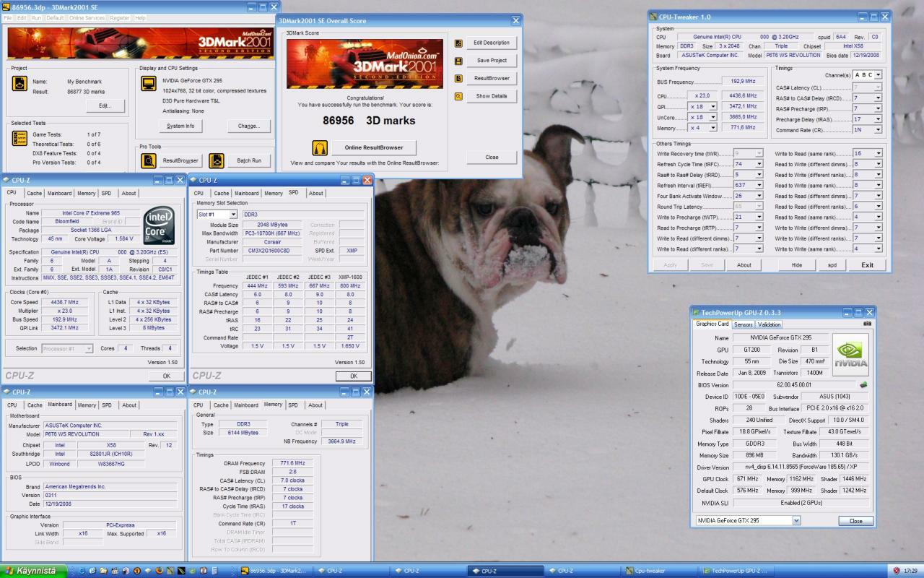Open the Online Services menu in 3DMark2001
This screenshot has height=578, width=924.
(x=87, y=17)
